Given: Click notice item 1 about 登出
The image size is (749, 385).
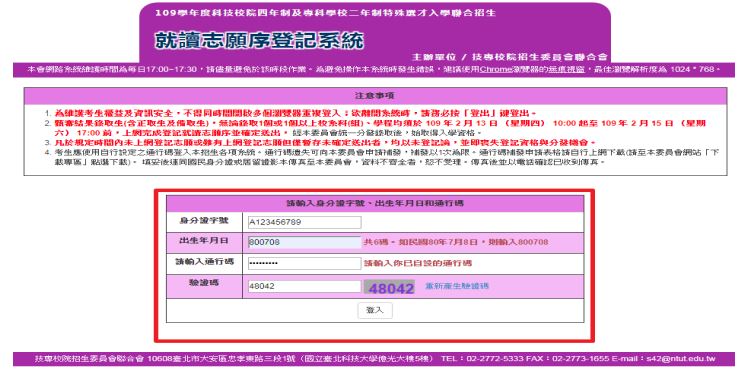Looking at the screenshot, I should [x=296, y=114].
